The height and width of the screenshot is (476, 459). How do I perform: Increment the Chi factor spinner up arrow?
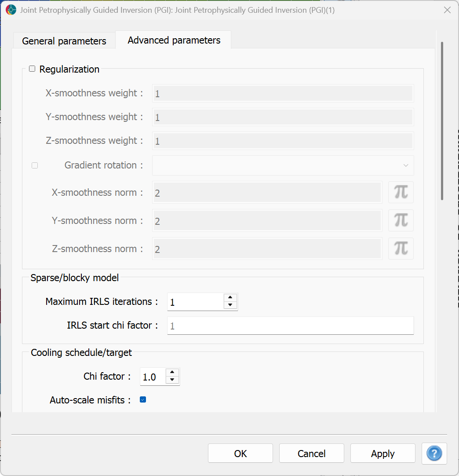(x=172, y=372)
